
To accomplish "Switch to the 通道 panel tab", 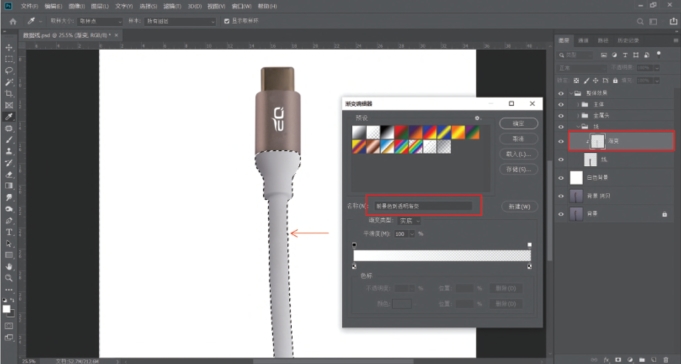I will coord(583,40).
